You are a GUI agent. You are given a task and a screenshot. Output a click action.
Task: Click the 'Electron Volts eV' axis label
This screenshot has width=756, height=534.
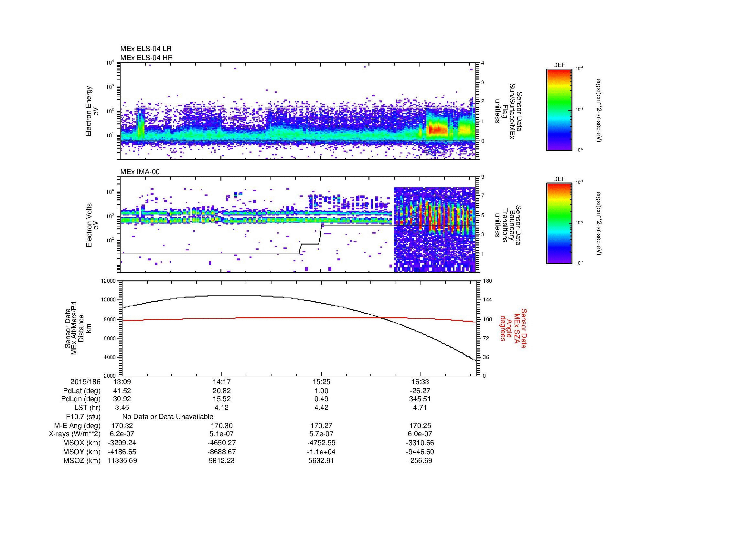click(x=92, y=225)
